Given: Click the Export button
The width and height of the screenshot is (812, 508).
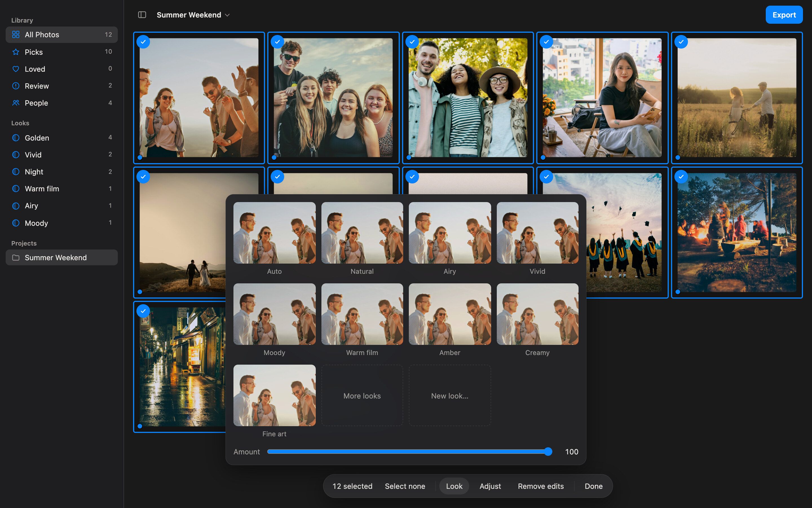Looking at the screenshot, I should (x=784, y=15).
